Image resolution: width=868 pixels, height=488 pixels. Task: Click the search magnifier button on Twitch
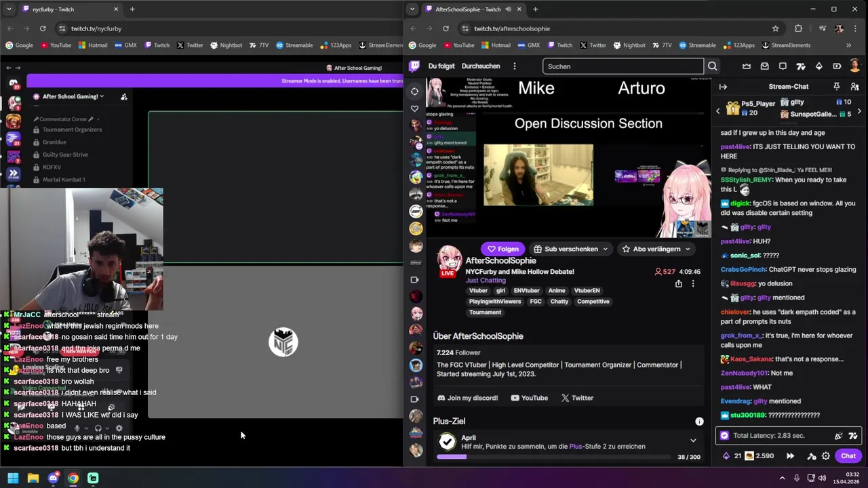pyautogui.click(x=712, y=66)
